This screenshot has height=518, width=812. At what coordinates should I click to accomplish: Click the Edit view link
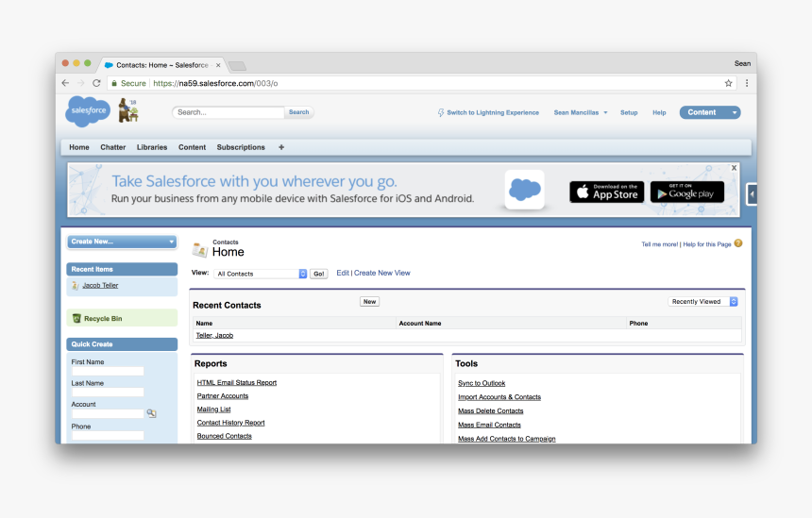pyautogui.click(x=343, y=273)
